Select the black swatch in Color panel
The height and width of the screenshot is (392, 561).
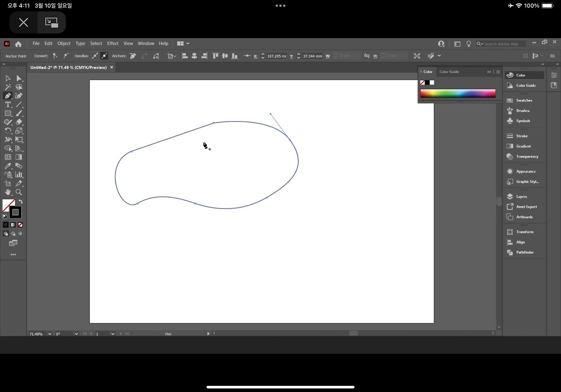click(x=427, y=82)
